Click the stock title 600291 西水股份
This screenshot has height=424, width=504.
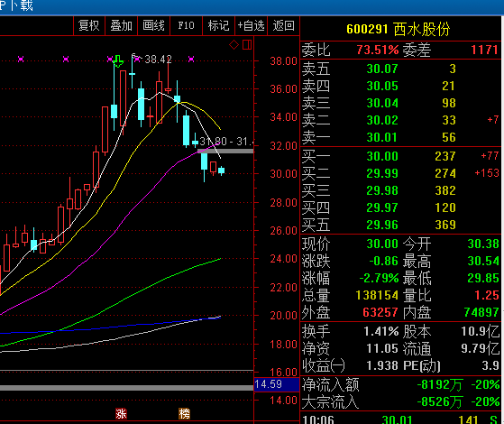pos(399,29)
